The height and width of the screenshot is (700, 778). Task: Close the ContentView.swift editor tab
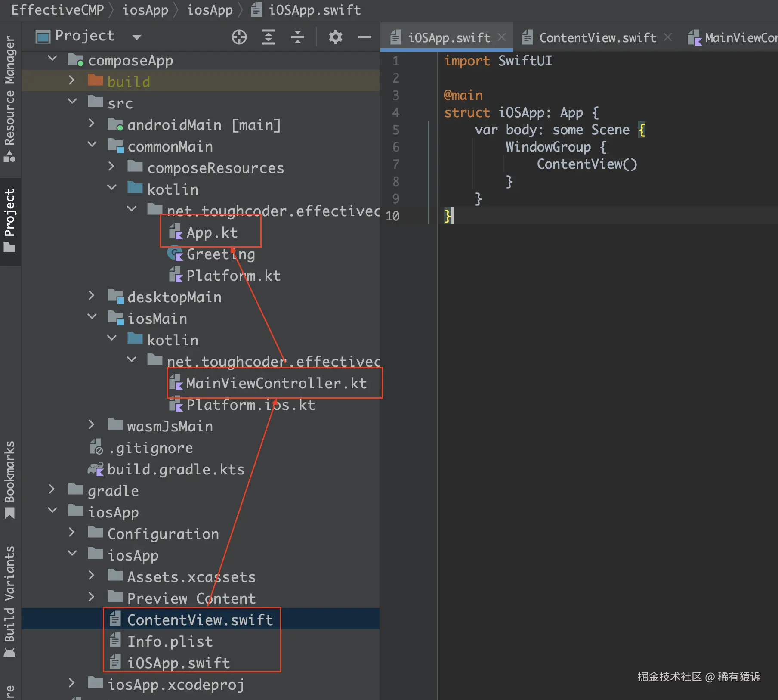pos(668,37)
